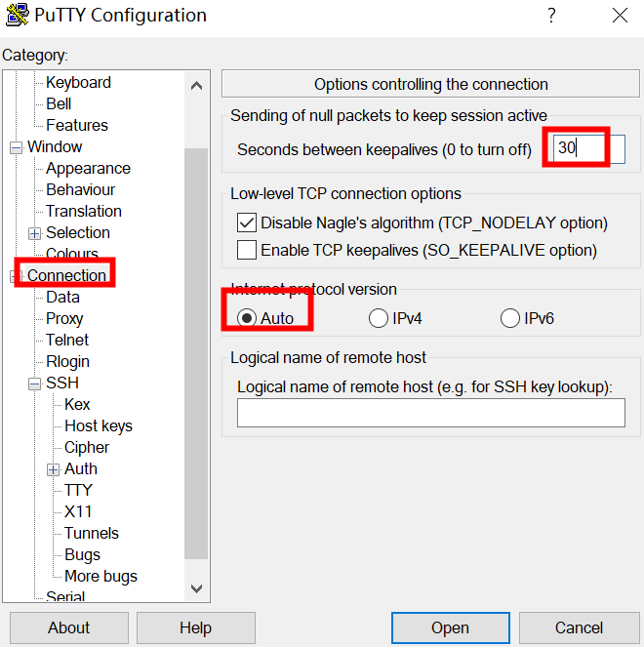Screen dimensions: 644x647
Task: Open the Cipher category
Action: point(87,447)
